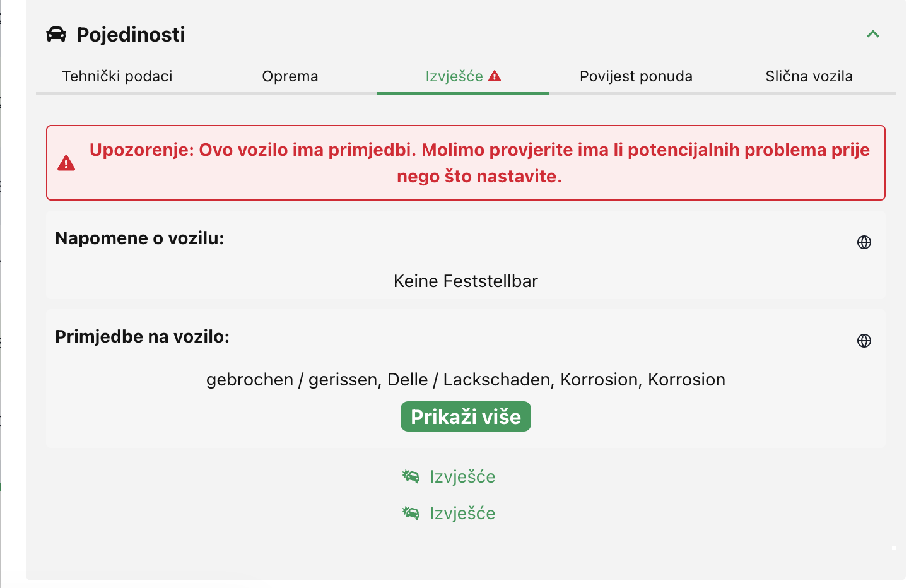Click the Pojedinosti section heading

coord(131,35)
